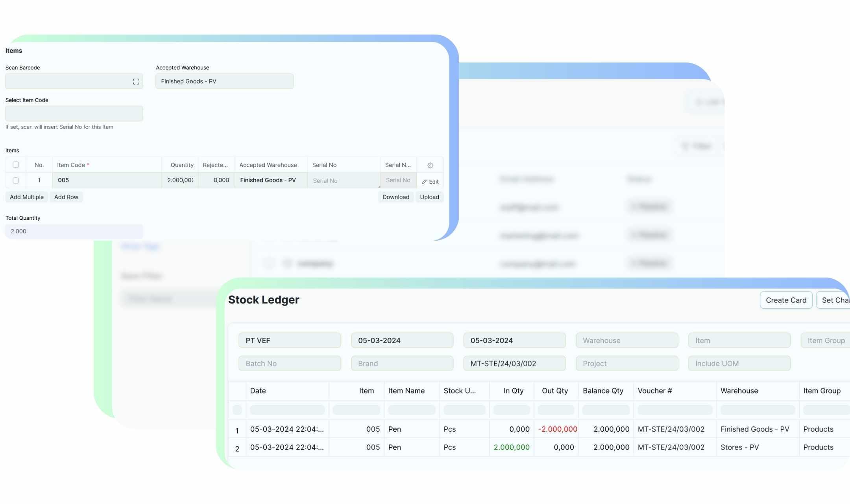Toggle the select-all checkbox in Items header
This screenshot has height=504, width=850.
click(16, 165)
